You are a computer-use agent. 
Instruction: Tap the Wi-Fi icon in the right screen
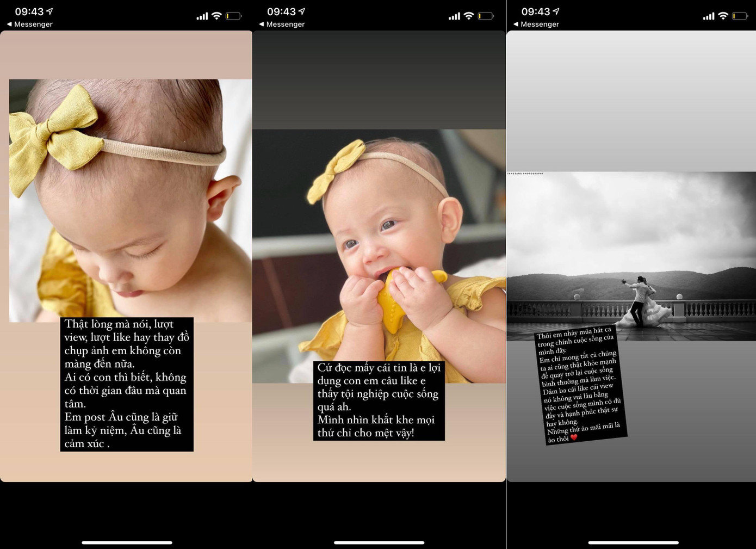723,16
